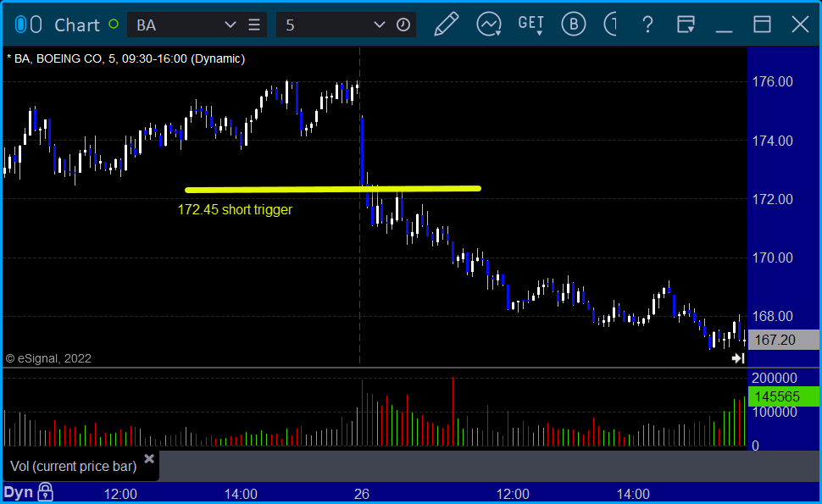Open the studies wave-in-circle menu

489,25
